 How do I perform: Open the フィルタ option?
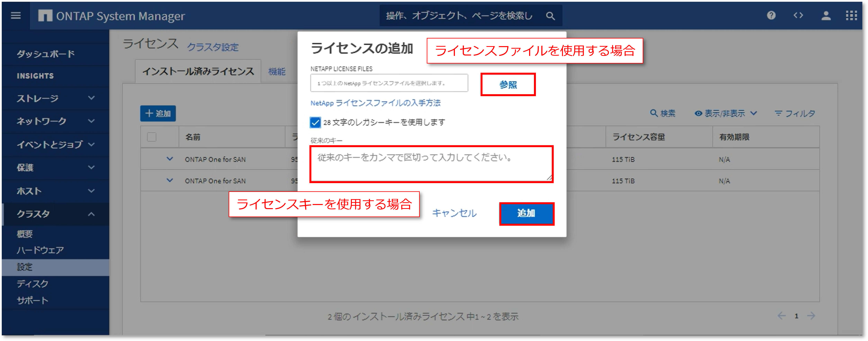pos(795,114)
